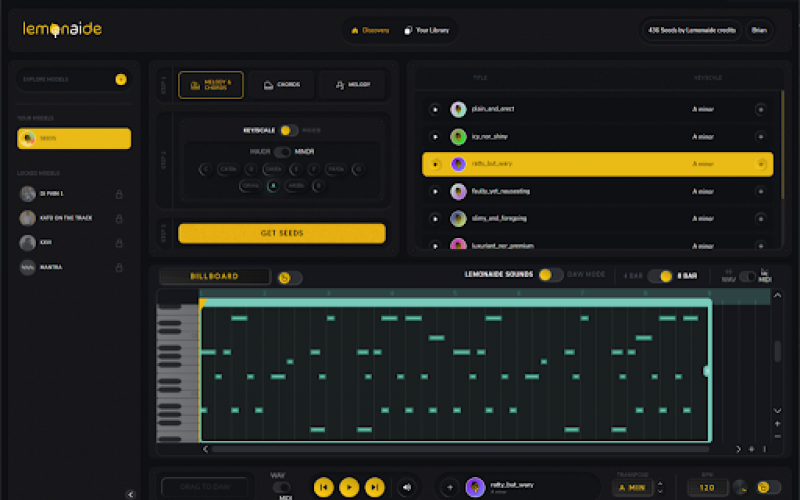Collapse the sidebar with the bottom chevron
The image size is (800, 500).
tap(130, 493)
